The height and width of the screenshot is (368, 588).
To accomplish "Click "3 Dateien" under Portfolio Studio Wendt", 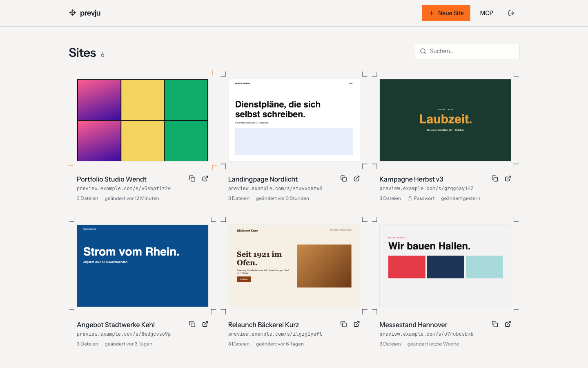I will 87,198.
